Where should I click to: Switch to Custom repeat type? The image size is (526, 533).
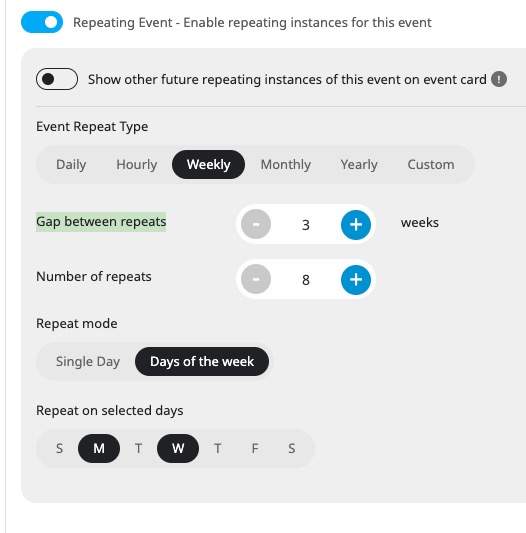(x=431, y=165)
